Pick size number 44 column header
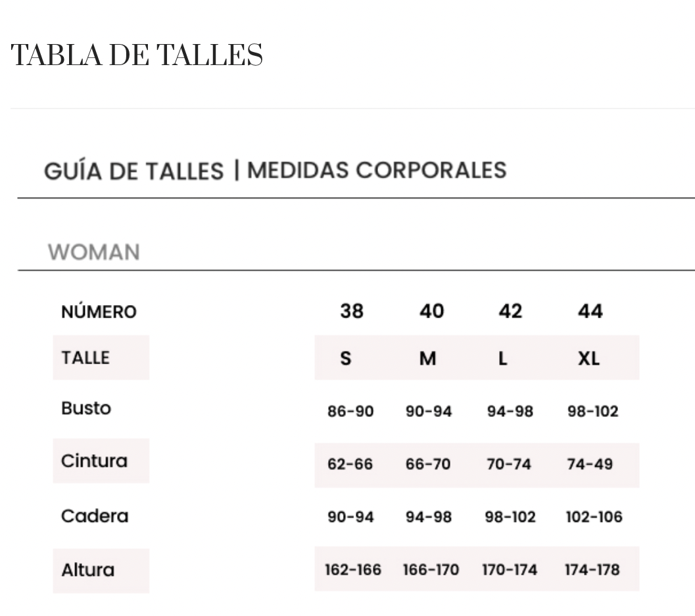 590,311
